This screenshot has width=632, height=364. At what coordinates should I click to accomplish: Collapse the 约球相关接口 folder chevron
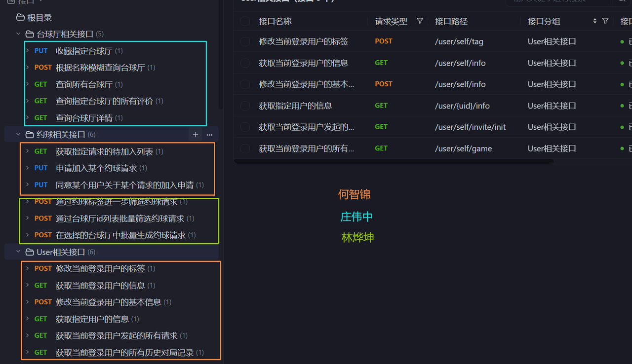[18, 135]
